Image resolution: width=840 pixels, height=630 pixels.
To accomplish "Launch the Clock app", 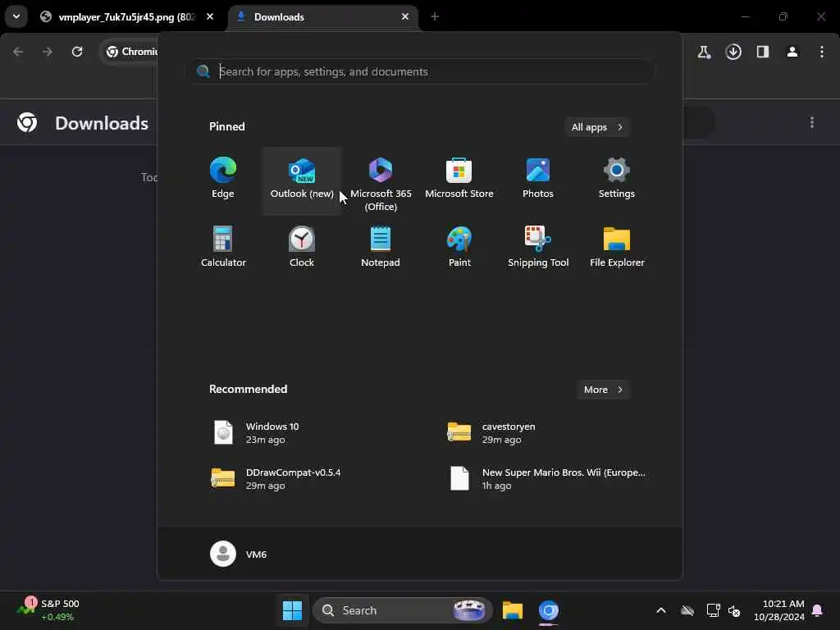I will pyautogui.click(x=302, y=248).
